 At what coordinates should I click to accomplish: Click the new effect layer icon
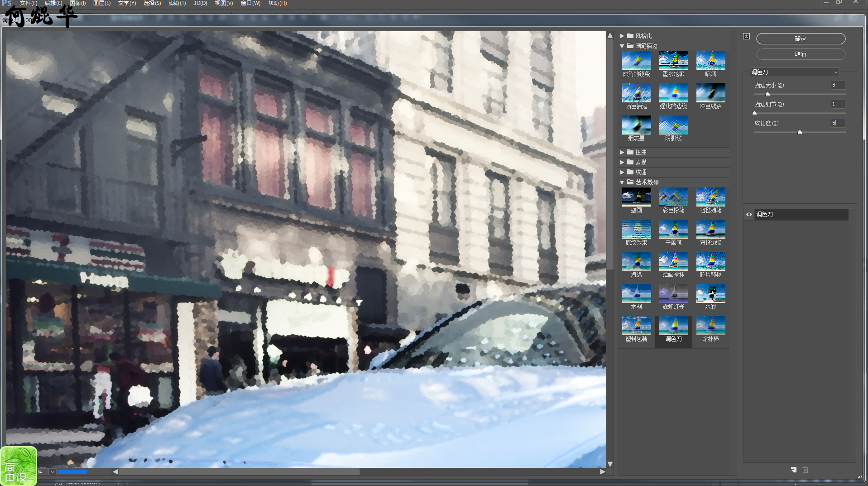click(x=793, y=470)
